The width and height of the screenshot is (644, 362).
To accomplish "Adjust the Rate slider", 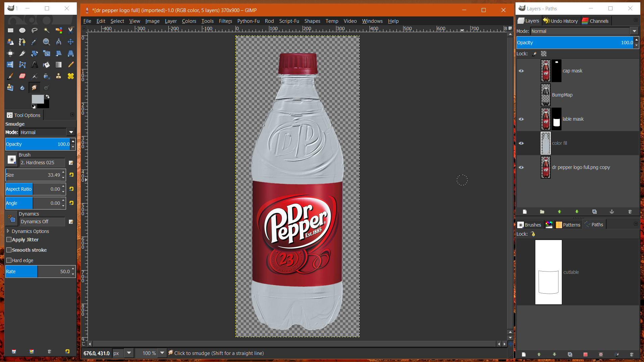I will click(38, 271).
